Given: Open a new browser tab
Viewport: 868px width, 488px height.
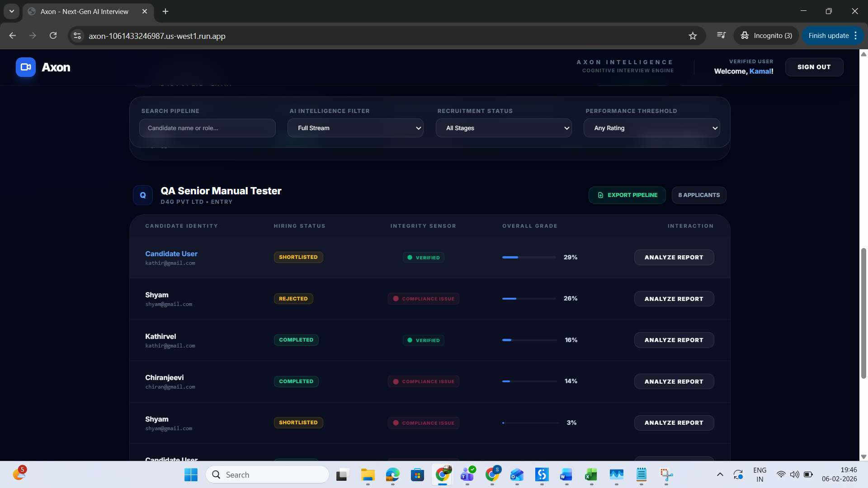Looking at the screenshot, I should point(165,11).
